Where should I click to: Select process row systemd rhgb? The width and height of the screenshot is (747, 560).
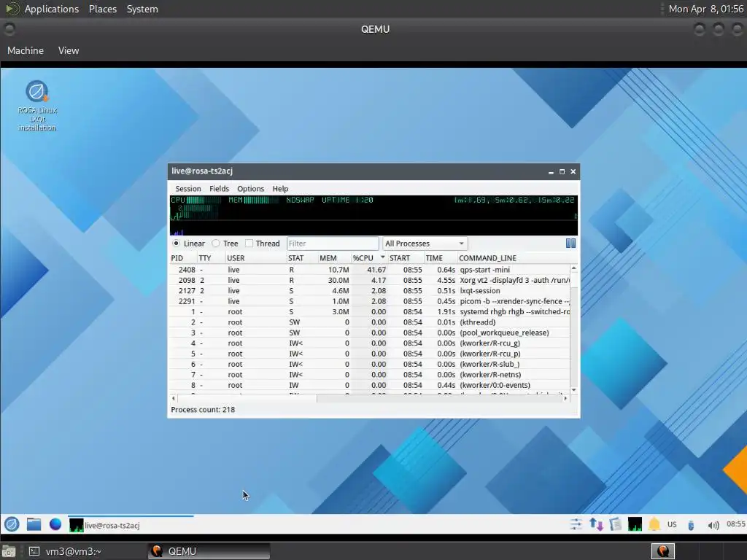370,311
